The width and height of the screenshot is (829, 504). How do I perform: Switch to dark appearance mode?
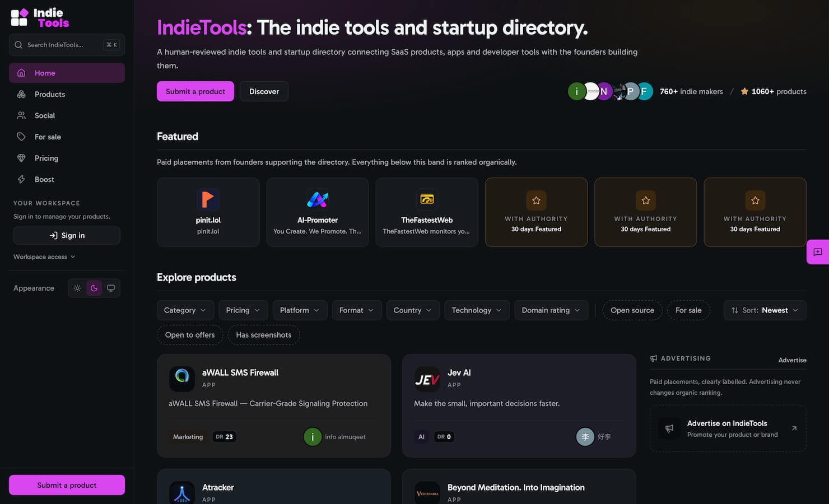[94, 288]
